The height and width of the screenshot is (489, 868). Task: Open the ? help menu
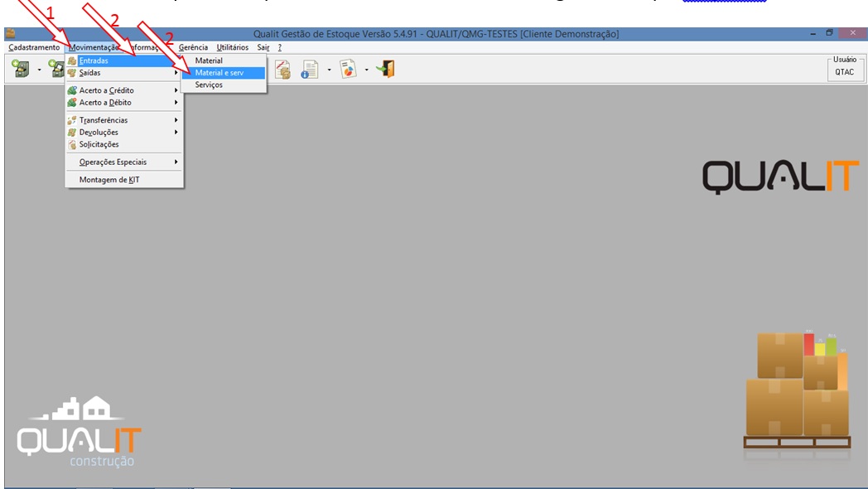pos(280,47)
